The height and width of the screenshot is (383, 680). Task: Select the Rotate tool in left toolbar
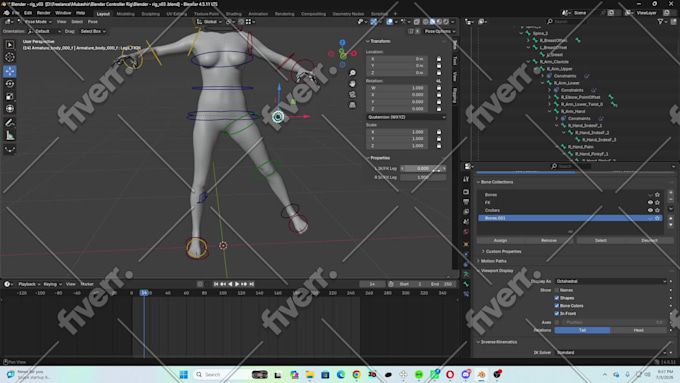click(10, 84)
